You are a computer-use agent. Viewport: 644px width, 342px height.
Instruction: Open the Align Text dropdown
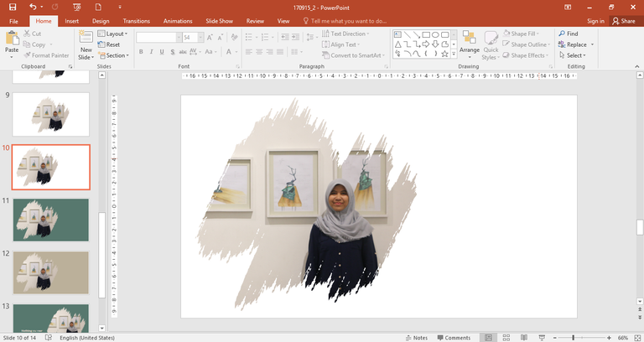point(341,44)
